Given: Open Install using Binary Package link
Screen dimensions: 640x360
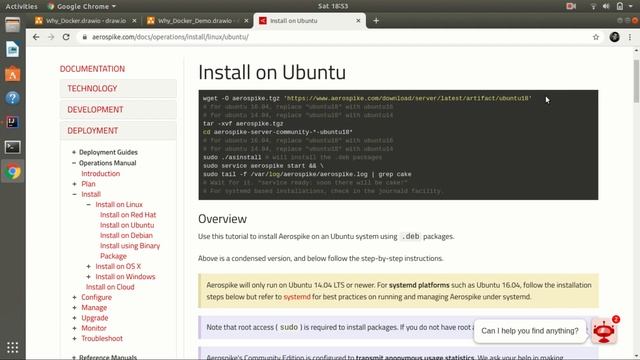Looking at the screenshot, I should coord(130,251).
